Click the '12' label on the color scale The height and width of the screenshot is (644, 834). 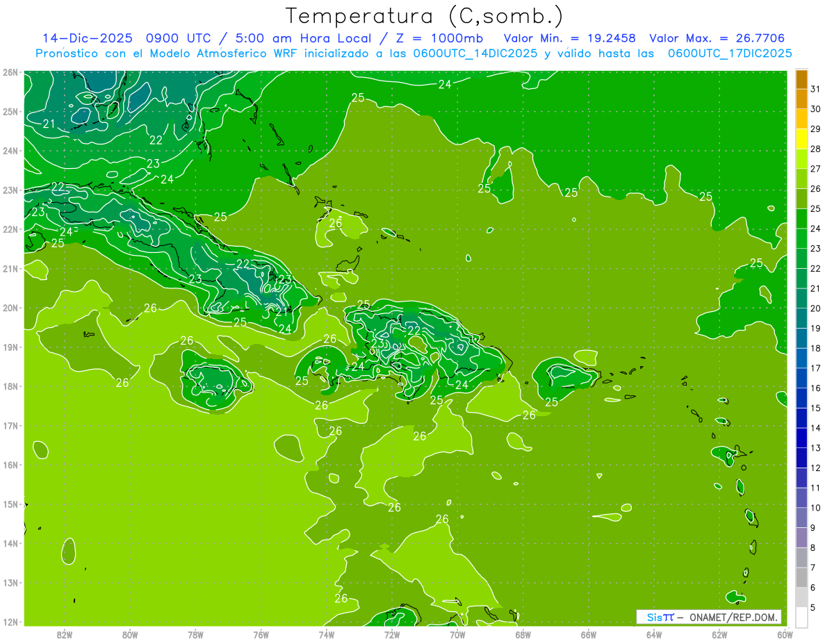(x=815, y=468)
